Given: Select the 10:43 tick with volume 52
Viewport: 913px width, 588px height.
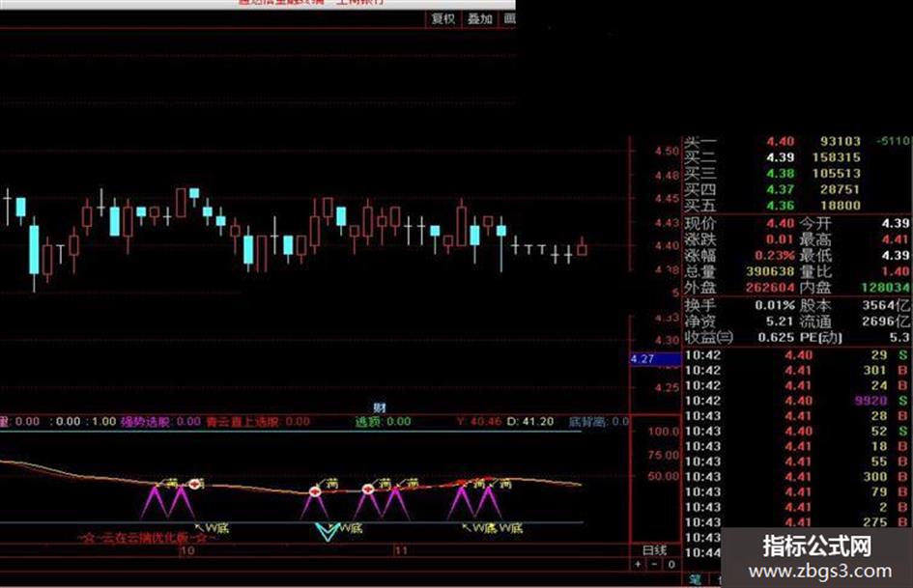Looking at the screenshot, I should point(797,431).
